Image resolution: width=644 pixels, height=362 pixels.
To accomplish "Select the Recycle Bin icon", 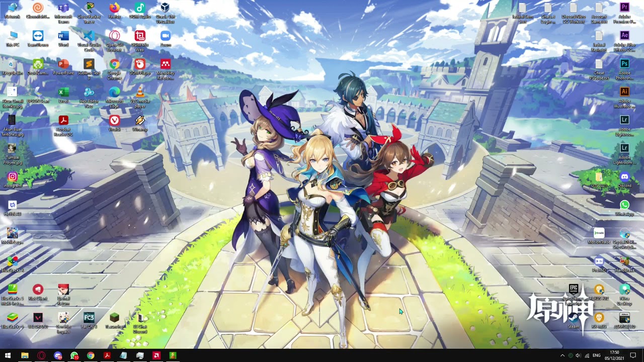I will click(12, 65).
